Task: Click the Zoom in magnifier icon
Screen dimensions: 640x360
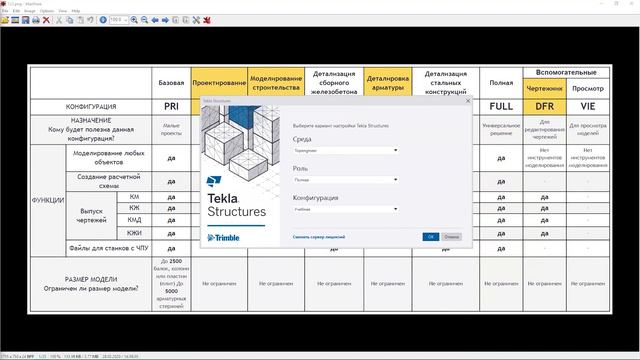Action: point(134,20)
